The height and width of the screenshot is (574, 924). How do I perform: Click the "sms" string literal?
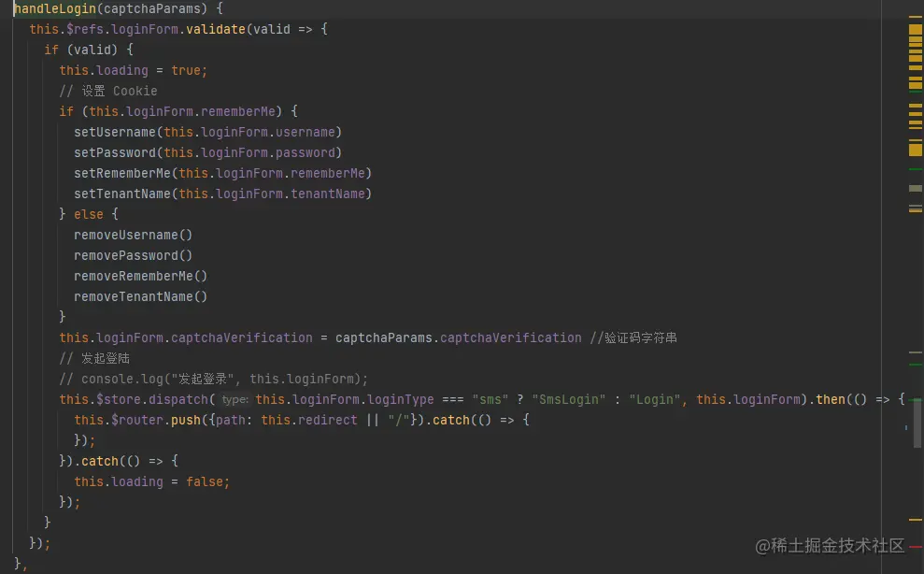(490, 400)
